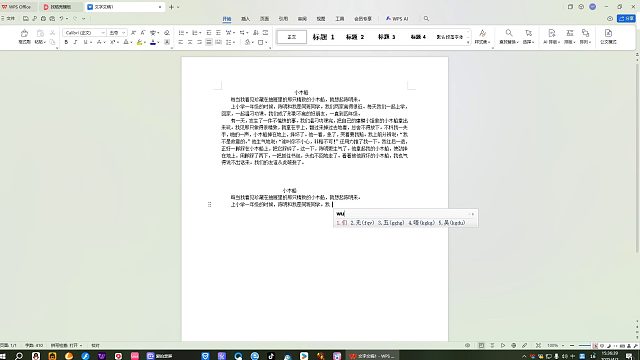The width and height of the screenshot is (640, 360).
Task: Expand the numbered list dropdown
Action: tap(200, 33)
